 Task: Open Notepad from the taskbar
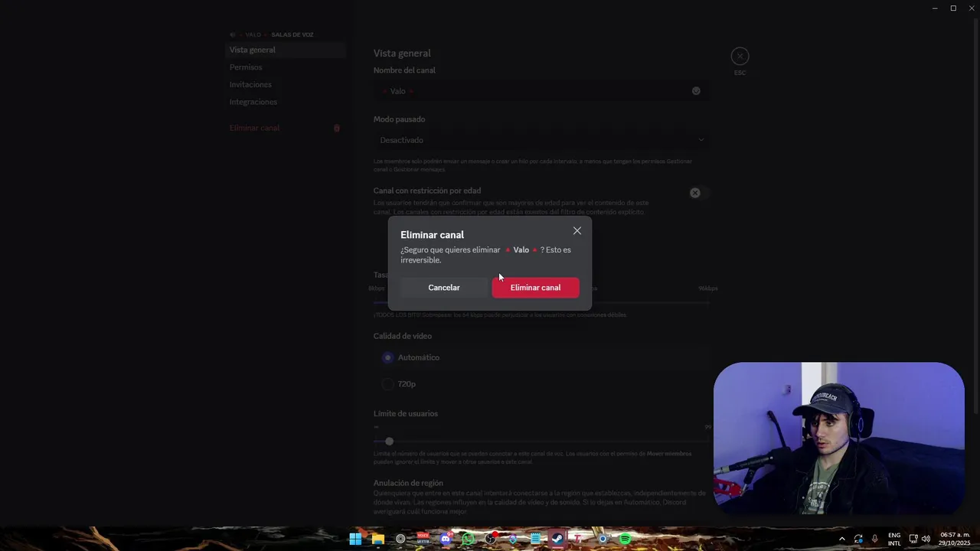coord(535,539)
